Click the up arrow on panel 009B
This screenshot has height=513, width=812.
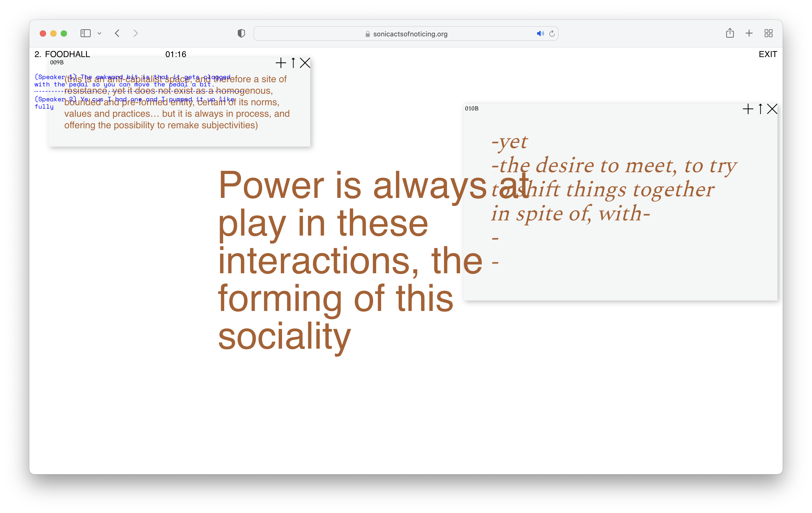(293, 63)
